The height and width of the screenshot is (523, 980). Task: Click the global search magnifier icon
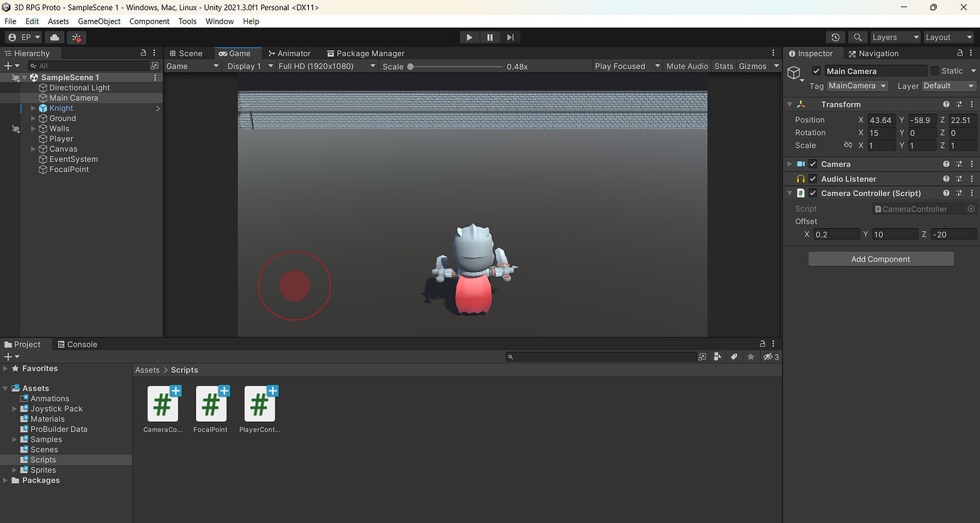point(858,37)
